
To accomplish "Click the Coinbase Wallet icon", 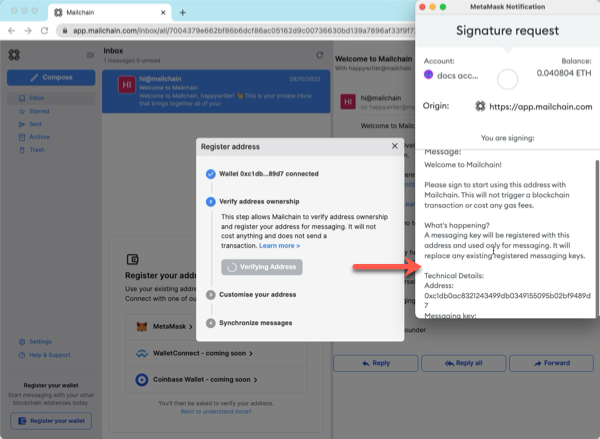I will pyautogui.click(x=142, y=380).
